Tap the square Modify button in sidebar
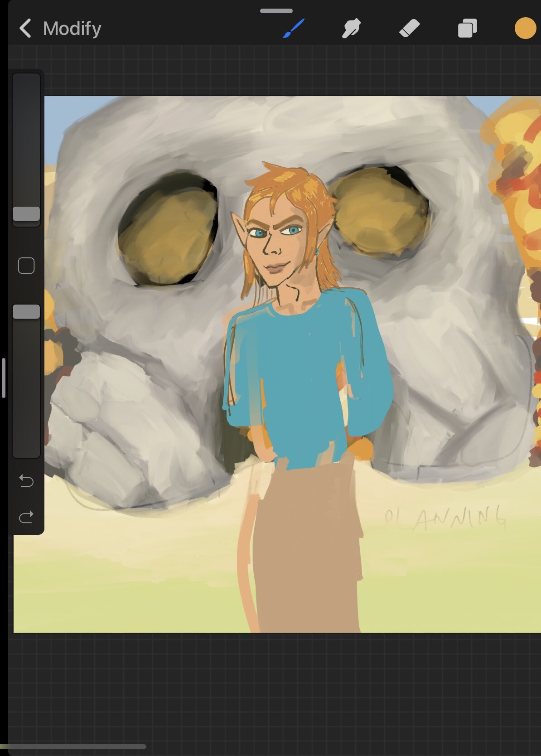 click(x=26, y=266)
